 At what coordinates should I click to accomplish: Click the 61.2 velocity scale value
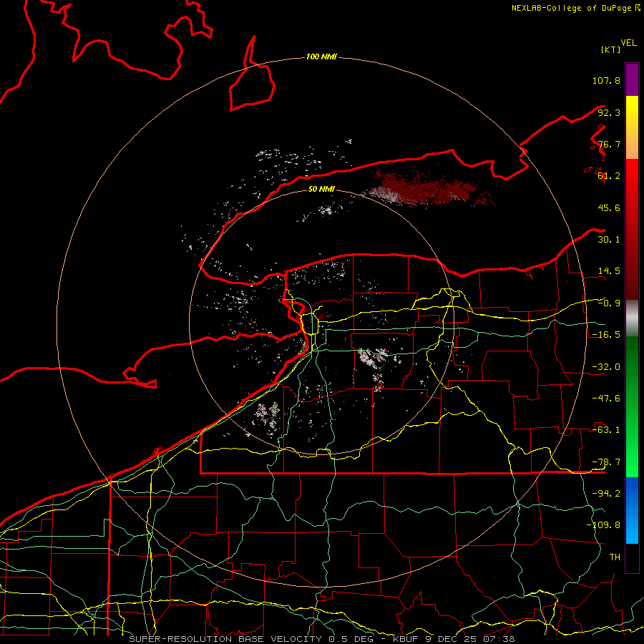click(609, 176)
